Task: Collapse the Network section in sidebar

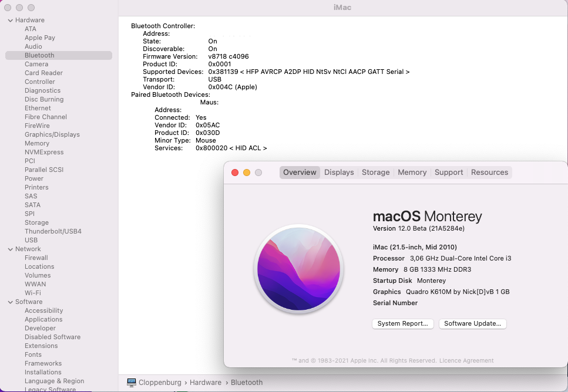Action: coord(10,249)
